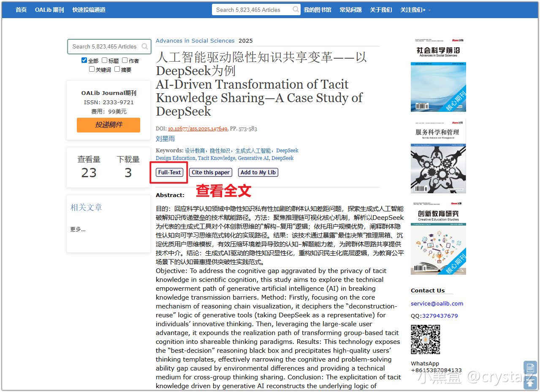Go to 首页 in top navigation
The width and height of the screenshot is (540, 392).
[x=21, y=10]
